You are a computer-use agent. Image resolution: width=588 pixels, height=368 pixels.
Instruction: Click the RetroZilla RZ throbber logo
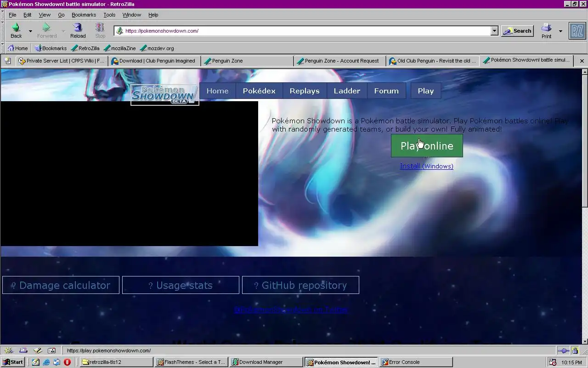tap(577, 31)
